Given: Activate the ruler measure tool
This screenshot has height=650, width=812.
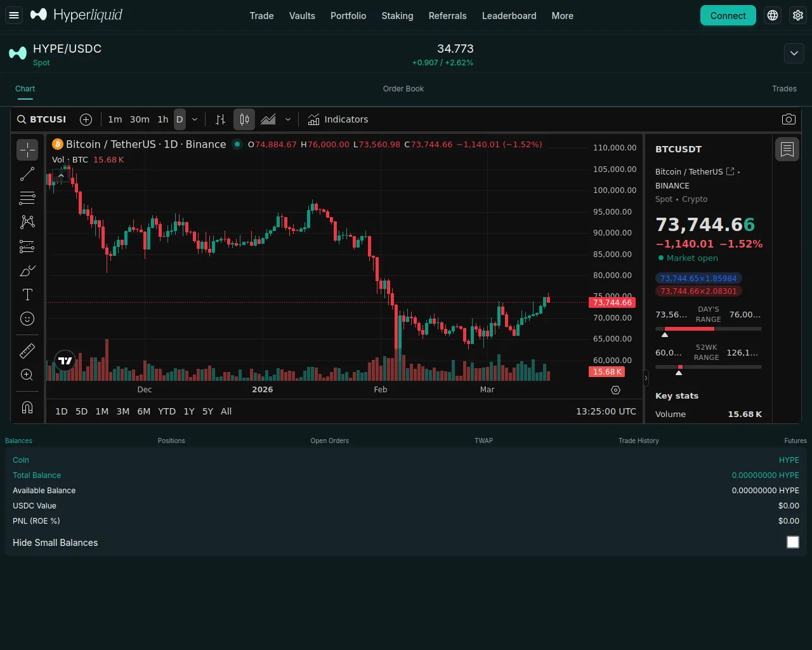Looking at the screenshot, I should 27,351.
